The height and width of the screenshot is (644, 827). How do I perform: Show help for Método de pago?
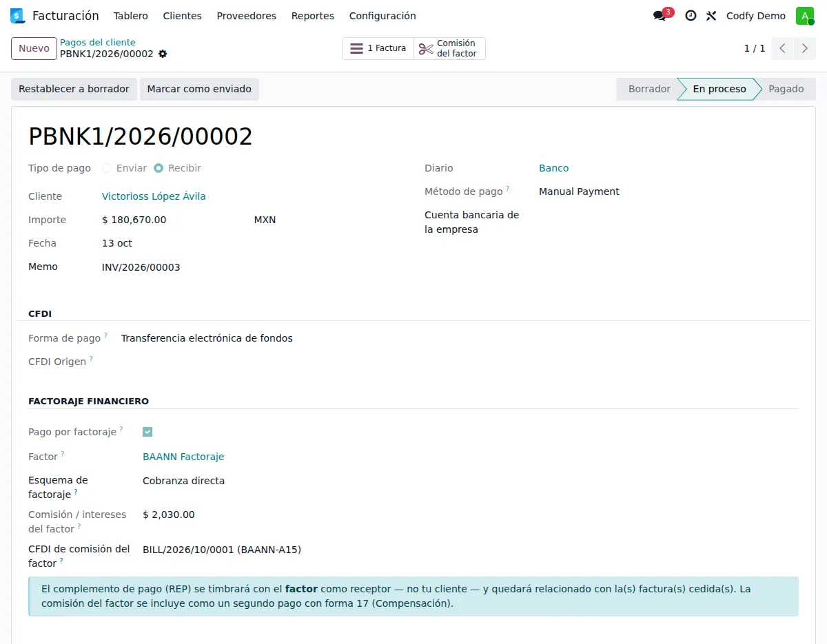pyautogui.click(x=508, y=188)
